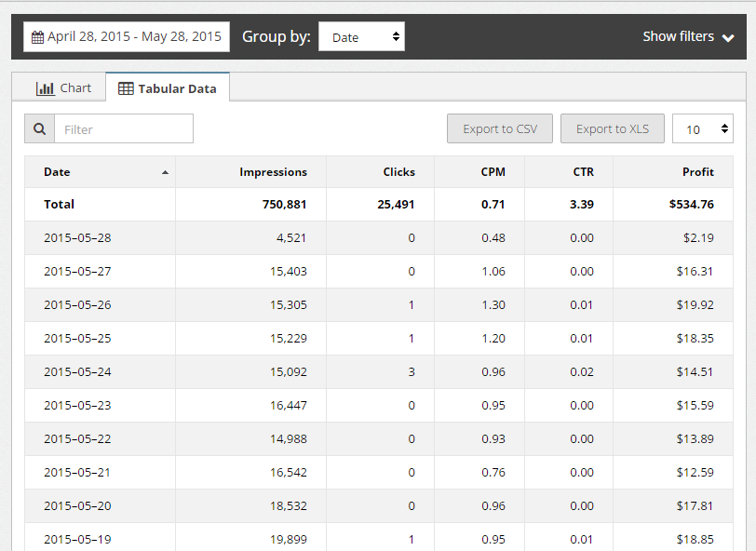Open the Group by Date dropdown
This screenshot has height=551, width=756.
point(361,36)
